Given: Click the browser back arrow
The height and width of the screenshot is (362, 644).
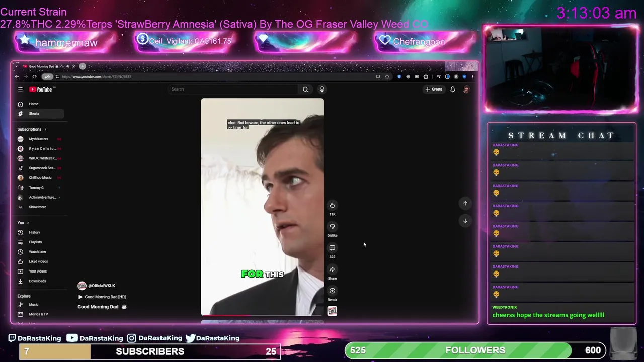Looking at the screenshot, I should tap(17, 77).
